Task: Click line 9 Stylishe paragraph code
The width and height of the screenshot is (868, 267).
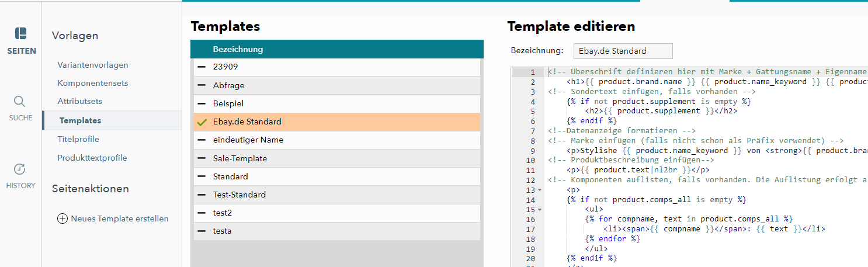Action: pyautogui.click(x=717, y=151)
